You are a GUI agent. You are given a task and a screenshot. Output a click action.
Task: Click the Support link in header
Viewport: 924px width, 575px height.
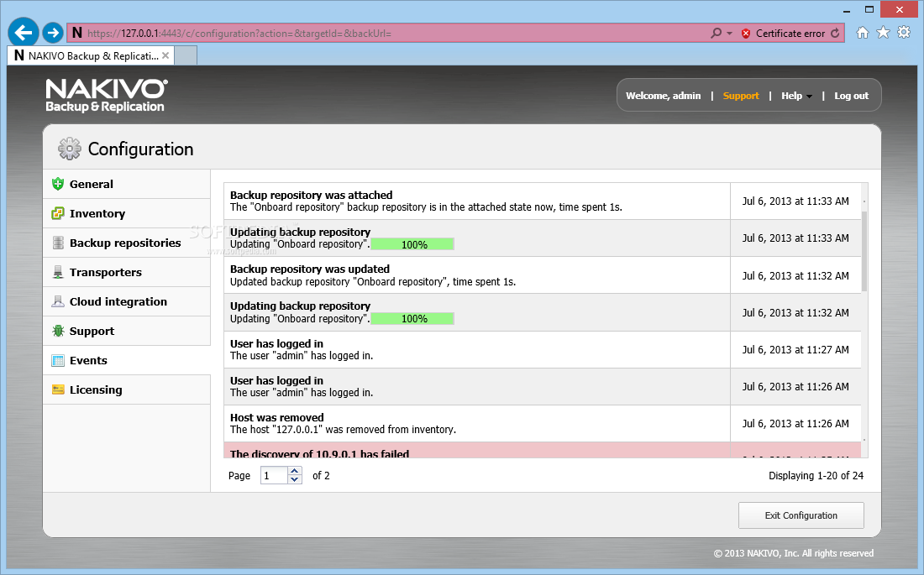click(x=741, y=96)
